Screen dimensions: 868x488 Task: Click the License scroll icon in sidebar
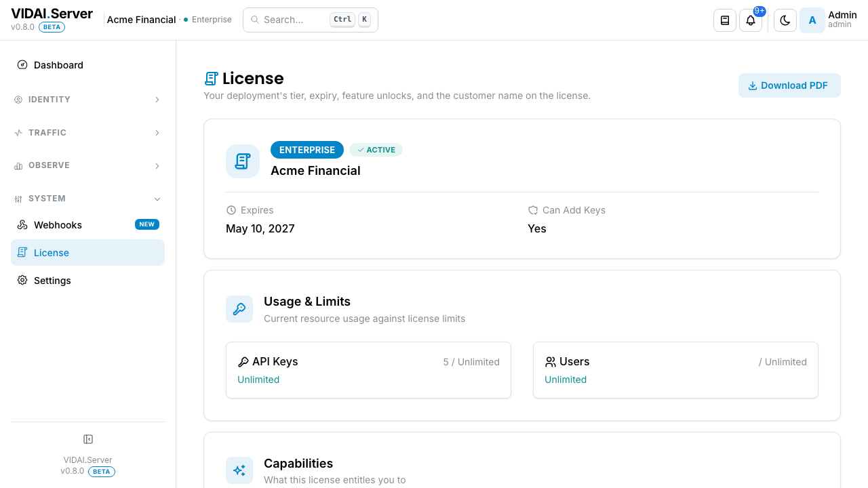tap(22, 253)
